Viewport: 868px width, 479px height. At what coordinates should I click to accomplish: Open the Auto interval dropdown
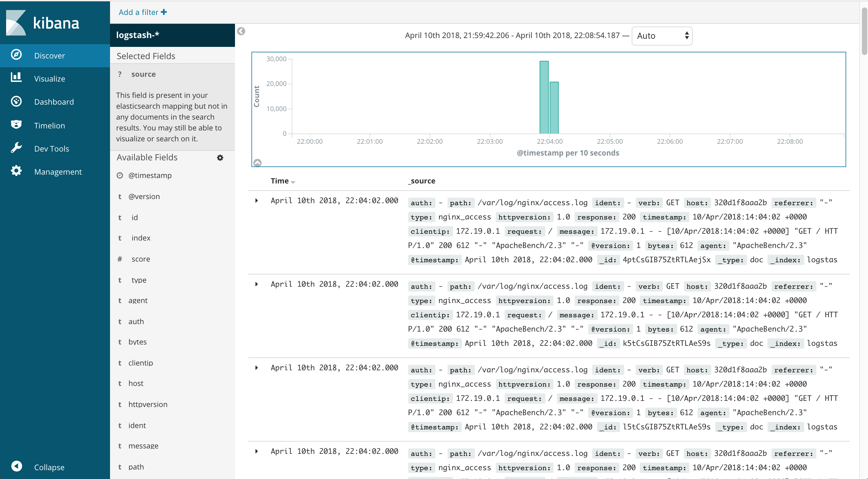[662, 36]
